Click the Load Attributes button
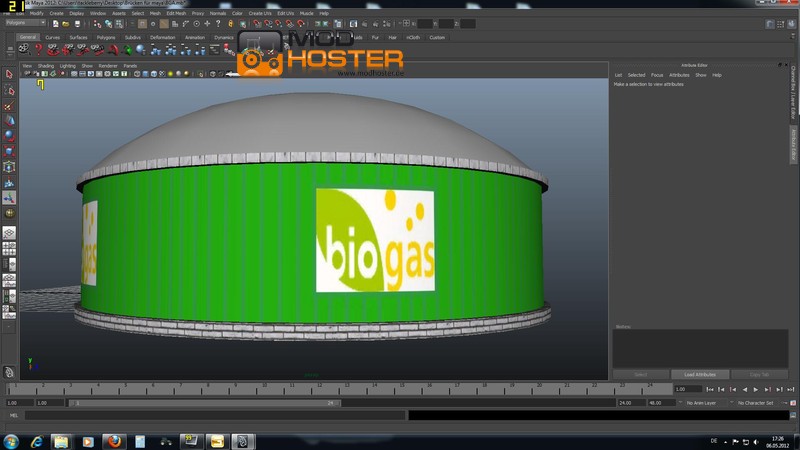800x450 pixels. [699, 374]
